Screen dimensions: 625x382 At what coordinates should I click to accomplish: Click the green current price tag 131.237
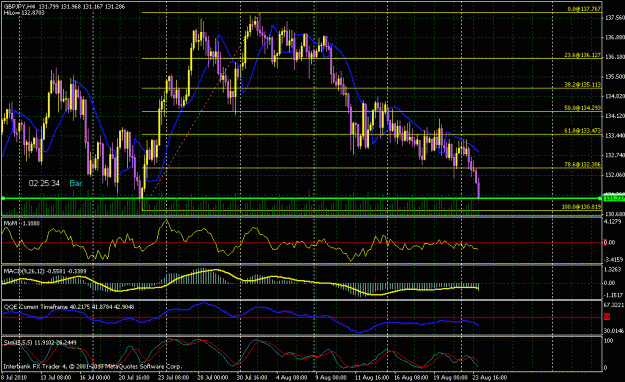click(x=614, y=198)
